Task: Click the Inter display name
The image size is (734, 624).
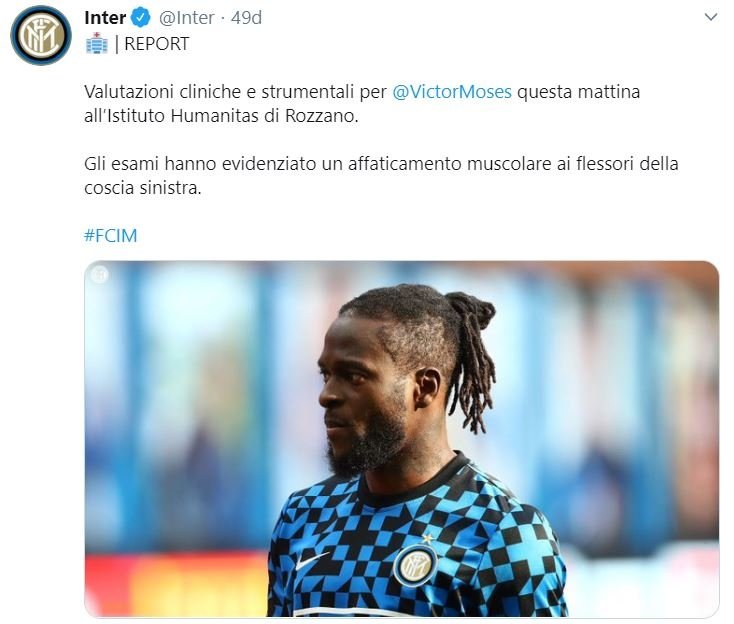Action: pos(105,18)
